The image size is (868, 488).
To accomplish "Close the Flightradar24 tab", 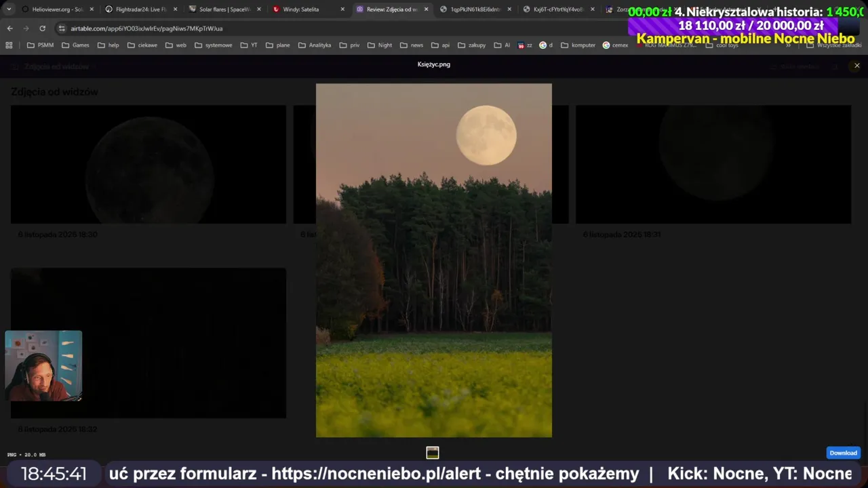I will point(176,9).
